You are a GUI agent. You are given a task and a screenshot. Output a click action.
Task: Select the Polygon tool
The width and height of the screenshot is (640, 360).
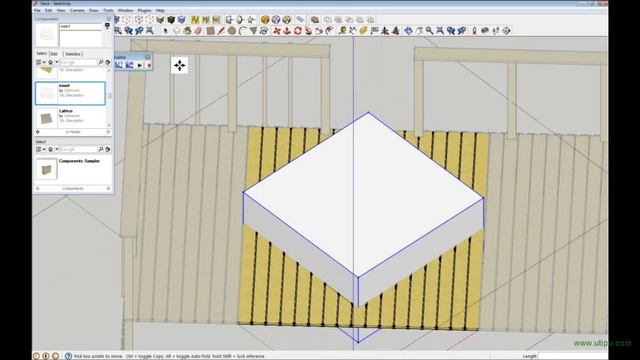(253, 31)
